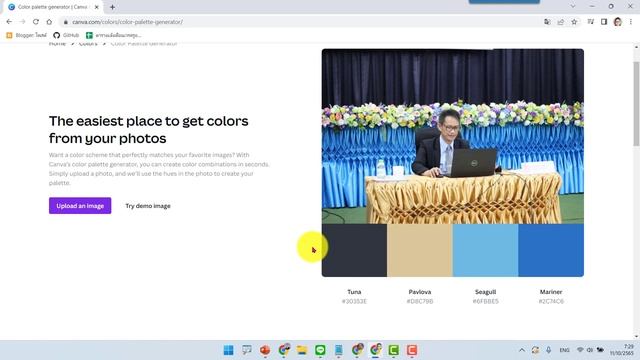
Task: Open the taskbar clock and date
Action: (x=622, y=350)
